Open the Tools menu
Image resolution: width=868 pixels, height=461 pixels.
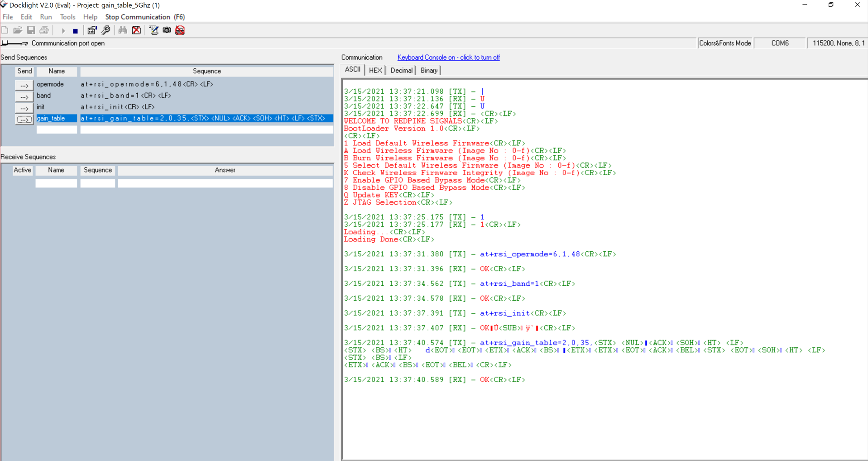[67, 17]
